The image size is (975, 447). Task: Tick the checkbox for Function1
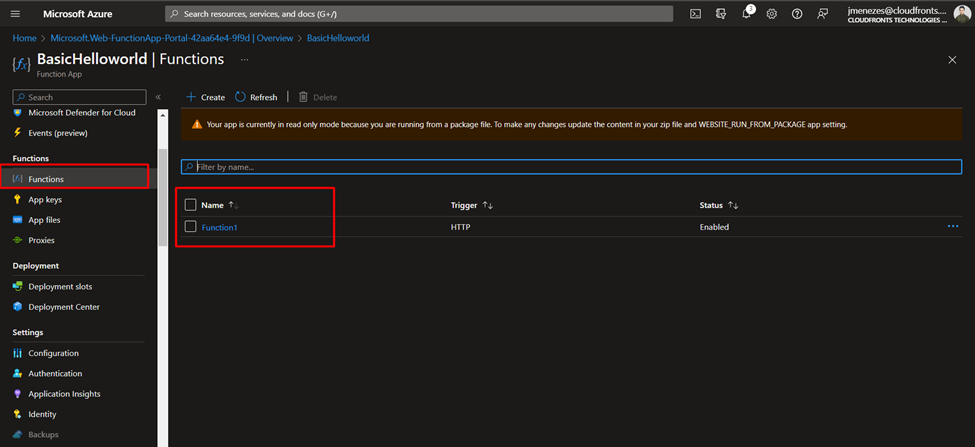190,227
